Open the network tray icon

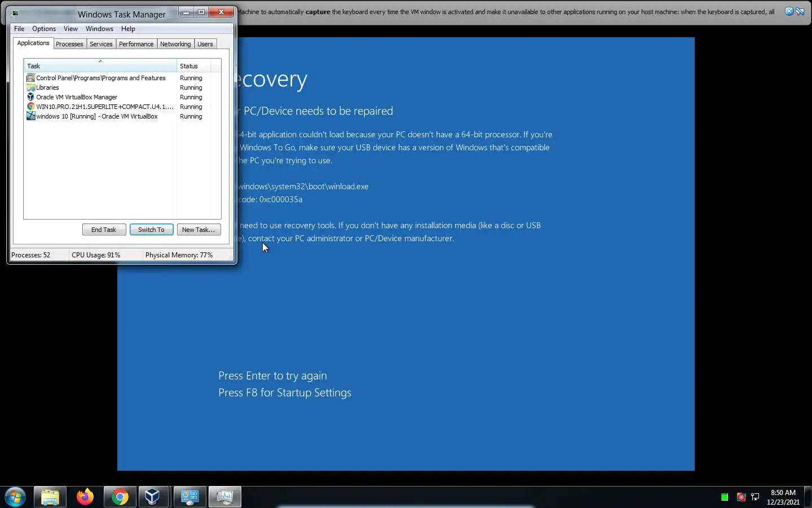tap(756, 497)
